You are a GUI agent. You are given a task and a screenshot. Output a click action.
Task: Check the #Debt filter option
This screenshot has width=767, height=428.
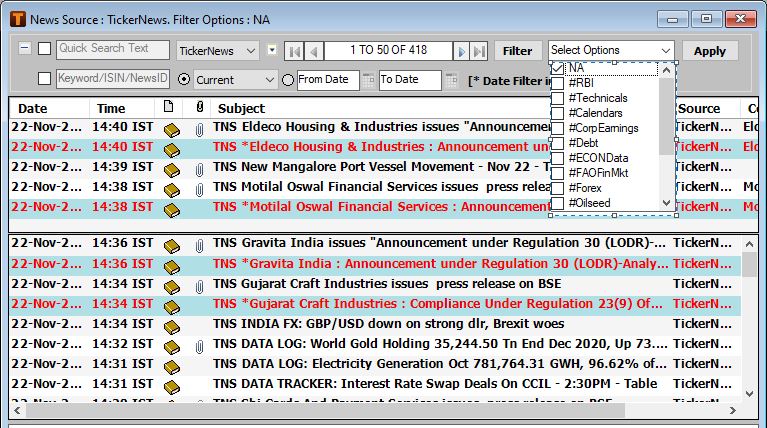pos(557,143)
